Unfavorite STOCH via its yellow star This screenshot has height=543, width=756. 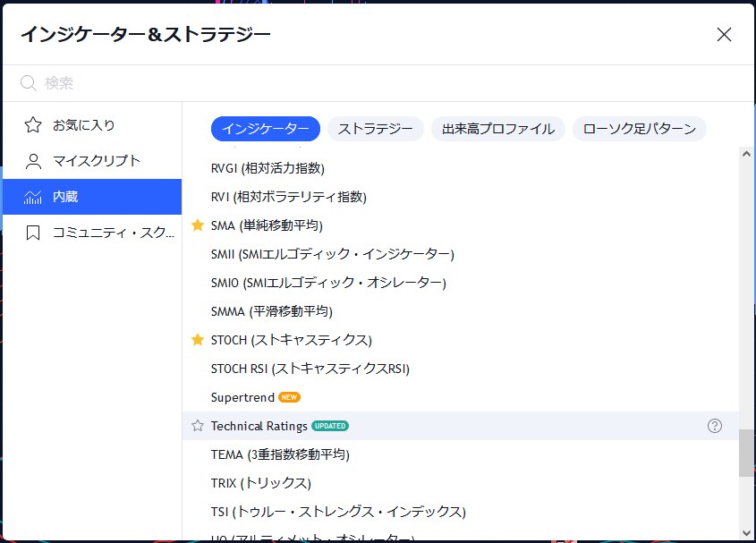pos(198,340)
